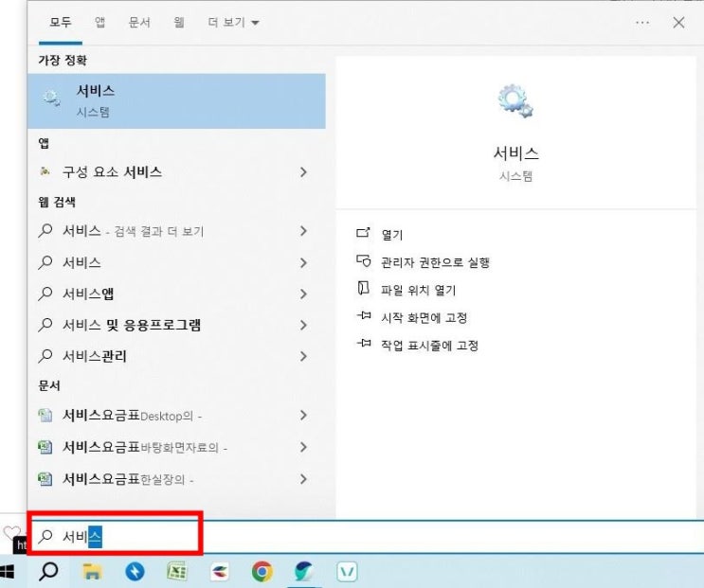Expand 구성 요소 서비스 chevron

[x=303, y=171]
